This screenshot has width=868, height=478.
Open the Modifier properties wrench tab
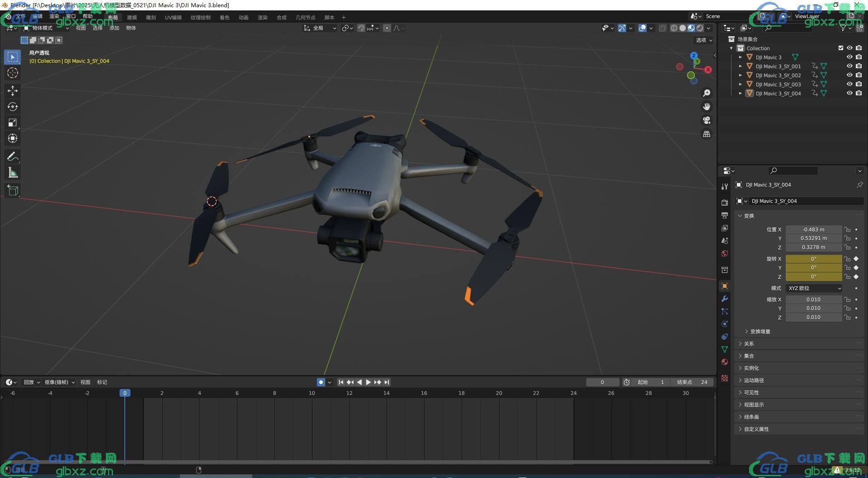725,299
